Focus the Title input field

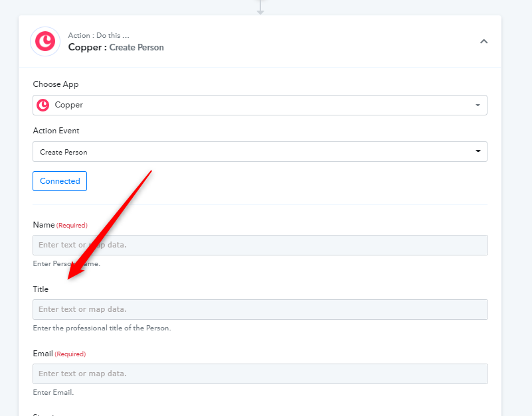(260, 310)
